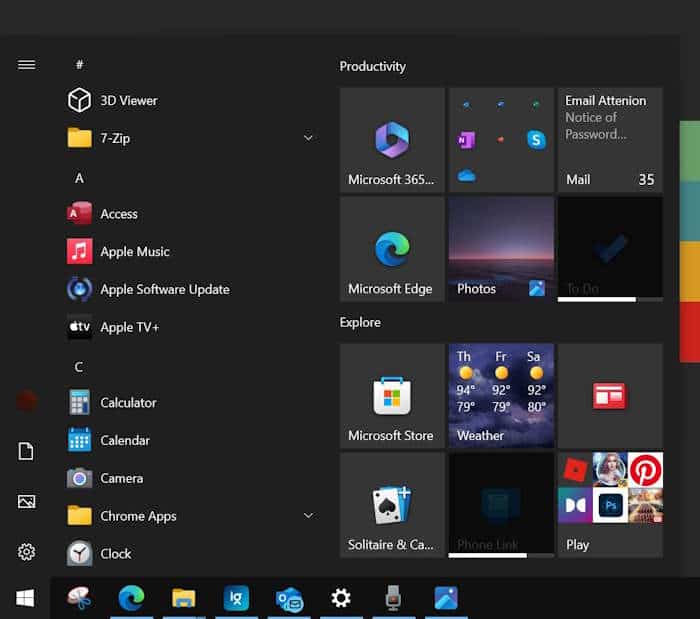Expand the Chrome Apps folder chevron
700x619 pixels.
click(x=308, y=515)
